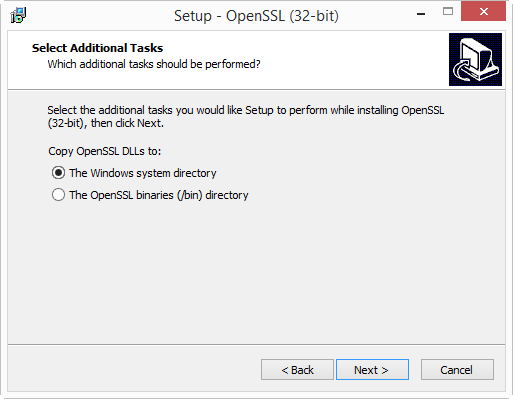The height and width of the screenshot is (399, 513).
Task: Click the 'Setup - OpenSSL (32-bit)' title bar text
Action: [x=256, y=16]
